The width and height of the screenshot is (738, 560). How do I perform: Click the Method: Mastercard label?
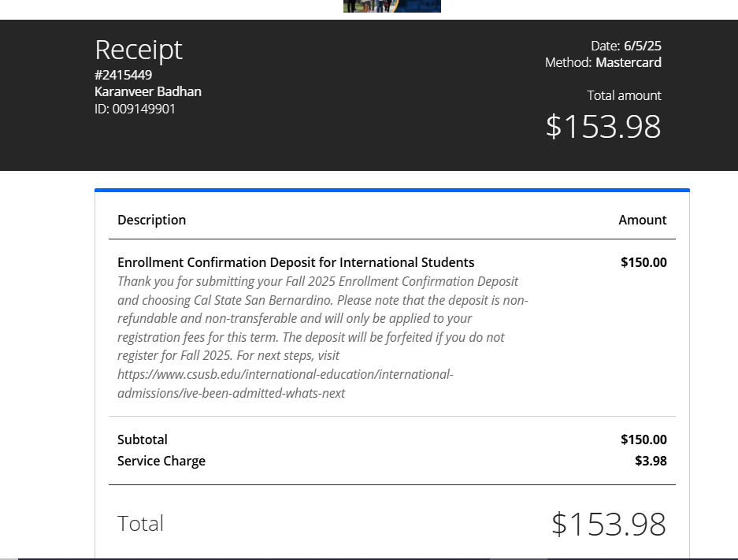(x=603, y=62)
